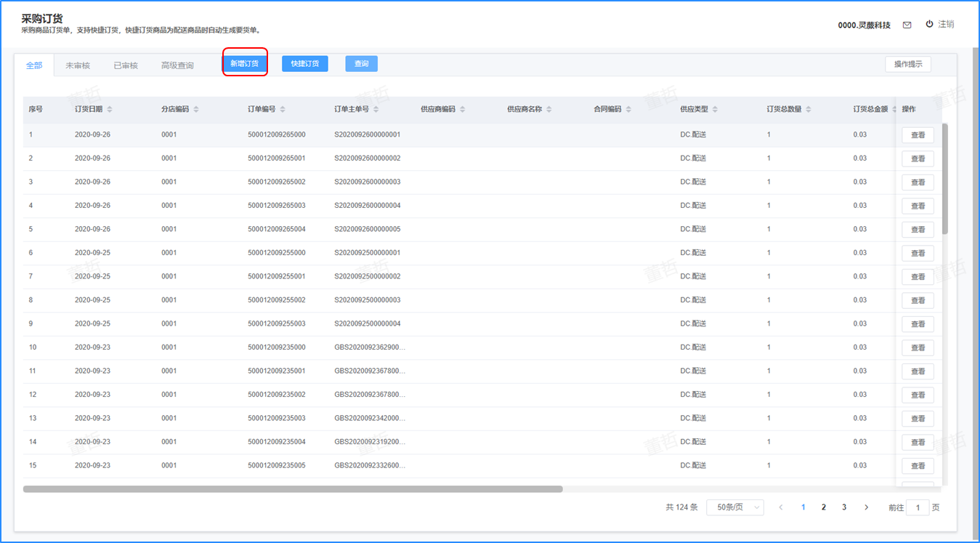Go to previous page arrow
This screenshot has width=980, height=543.
pyautogui.click(x=781, y=507)
